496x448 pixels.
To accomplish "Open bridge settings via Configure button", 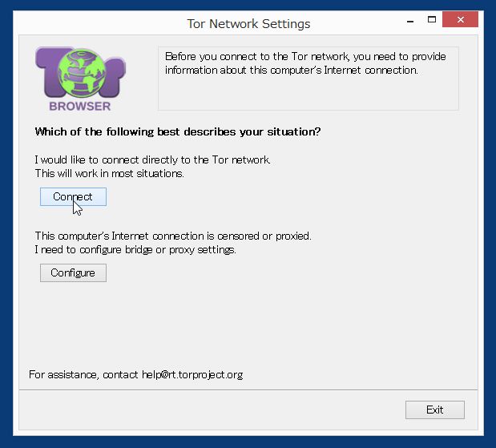I will coord(73,272).
